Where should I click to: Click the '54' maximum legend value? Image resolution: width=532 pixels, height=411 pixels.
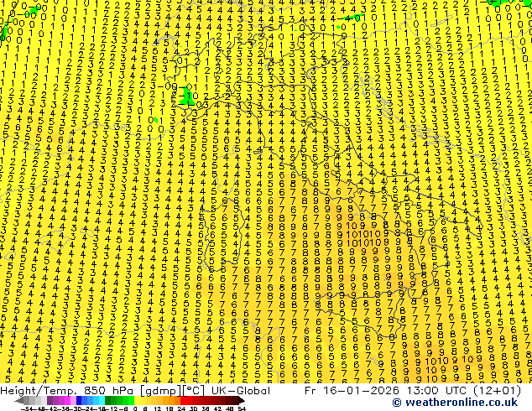coord(242,408)
